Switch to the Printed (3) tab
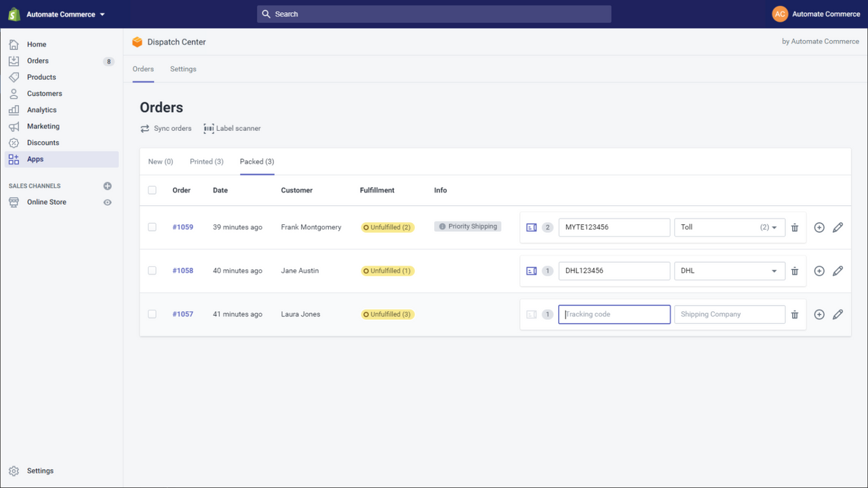Image resolution: width=868 pixels, height=488 pixels. tap(206, 161)
